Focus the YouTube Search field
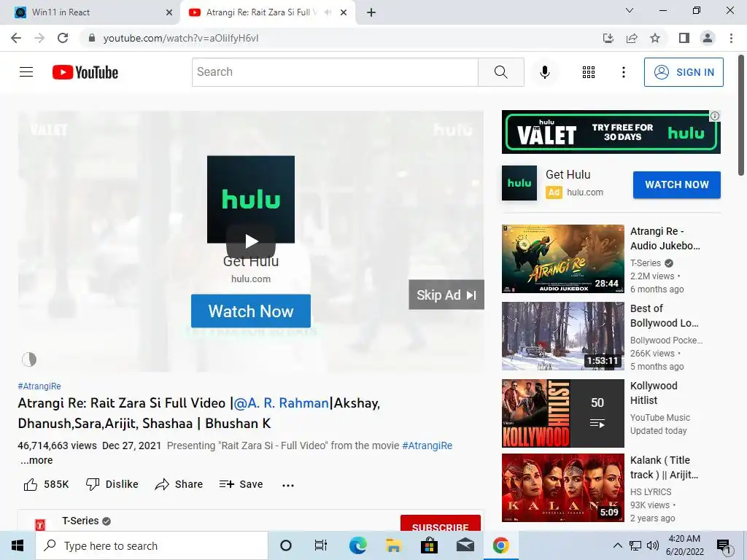 click(335, 72)
